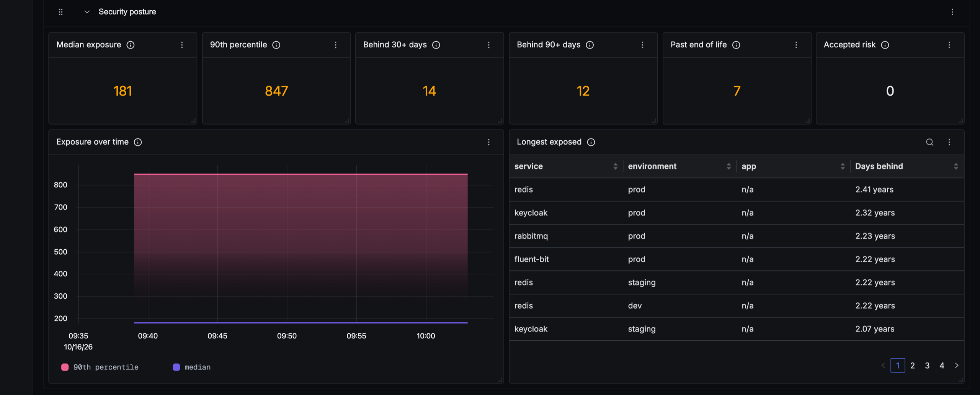Screen dimensions: 980x395
Task: Click the 2.32 years Days behind cell
Action: point(875,213)
